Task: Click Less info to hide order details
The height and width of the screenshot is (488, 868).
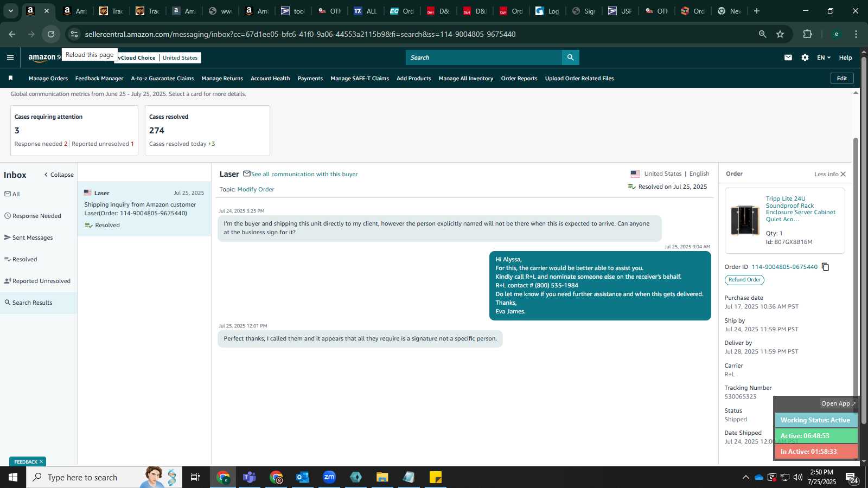Action: pyautogui.click(x=826, y=174)
